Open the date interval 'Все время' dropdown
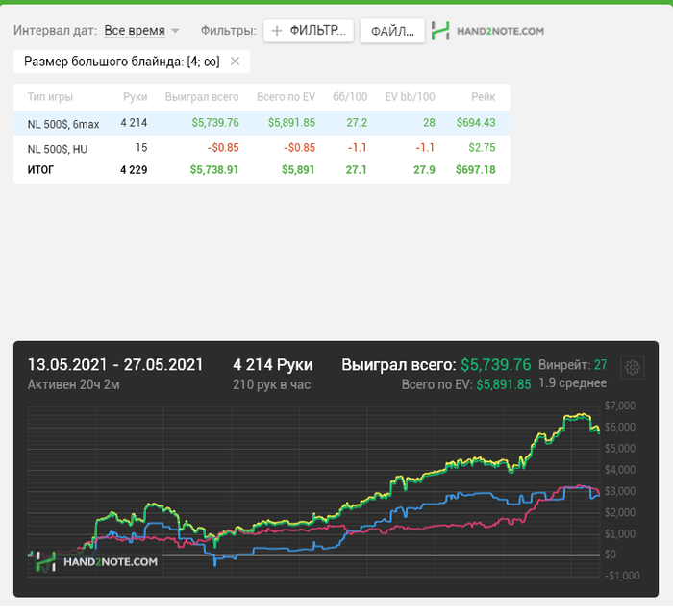673x616 pixels. point(141,31)
